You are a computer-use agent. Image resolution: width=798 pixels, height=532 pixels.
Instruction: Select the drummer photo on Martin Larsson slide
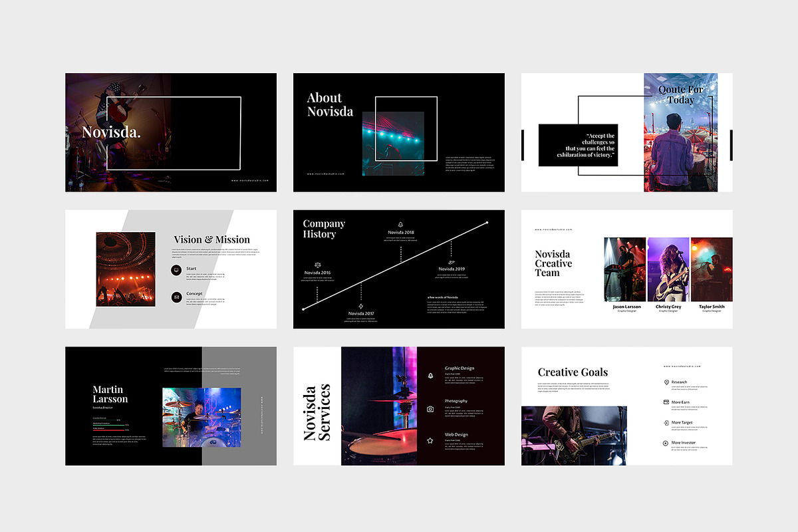[x=202, y=418]
